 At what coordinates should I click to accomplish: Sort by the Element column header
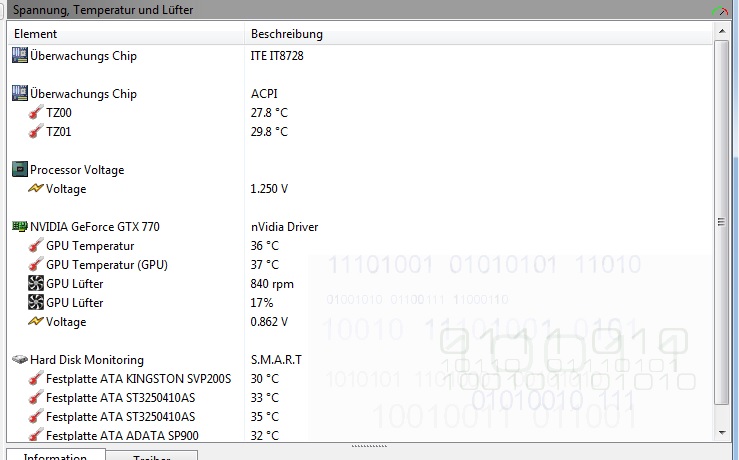point(125,34)
